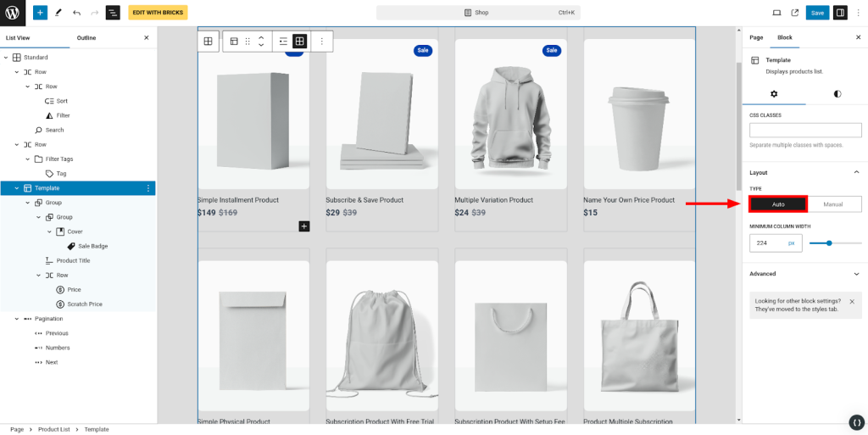The image size is (868, 435).
Task: Toggle the settings sidebar panel button
Action: (x=840, y=13)
